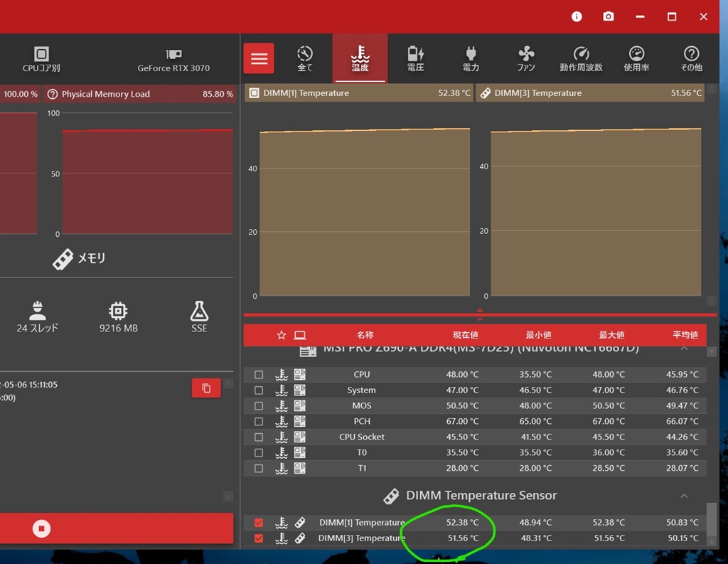Select the 24 スレッド threads setting
The width and height of the screenshot is (728, 564).
(37, 316)
